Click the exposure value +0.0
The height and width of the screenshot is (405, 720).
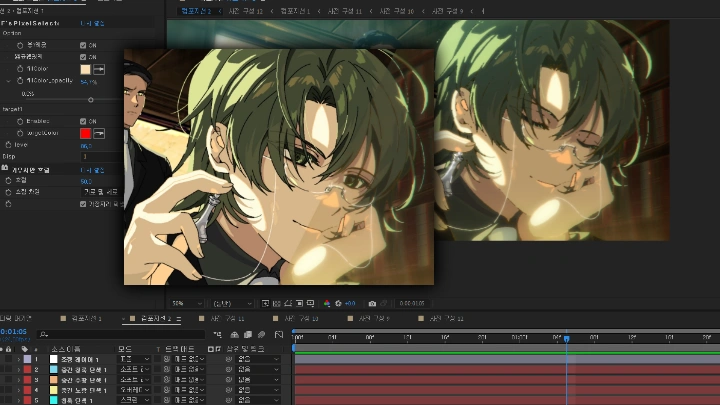pyautogui.click(x=350, y=304)
